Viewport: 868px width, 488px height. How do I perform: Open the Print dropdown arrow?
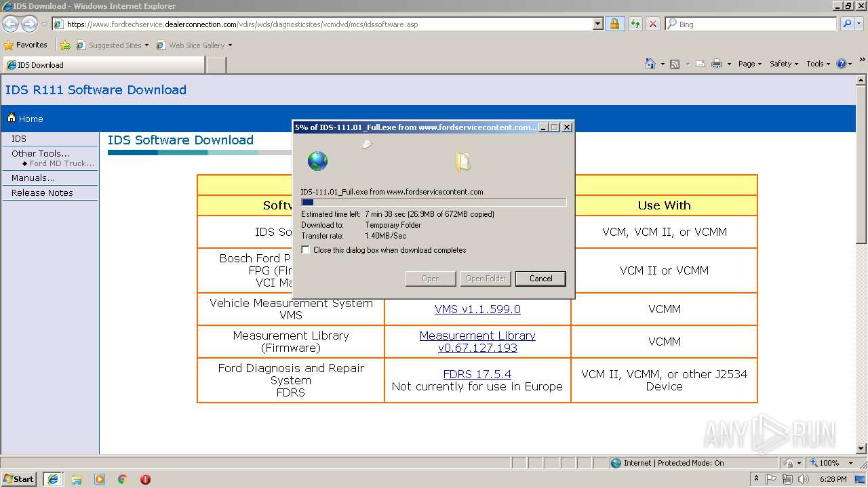click(x=729, y=64)
